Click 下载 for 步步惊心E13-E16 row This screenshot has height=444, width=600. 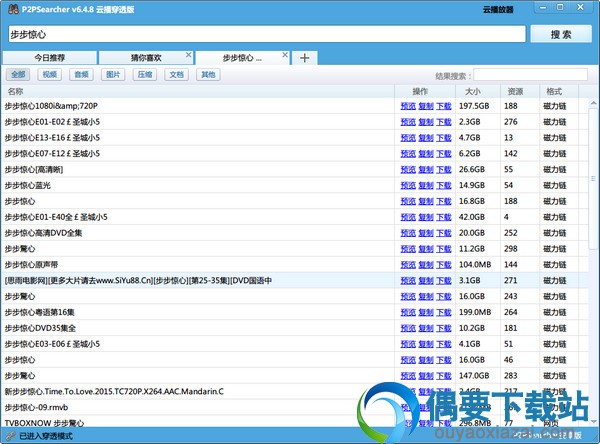[x=444, y=138]
